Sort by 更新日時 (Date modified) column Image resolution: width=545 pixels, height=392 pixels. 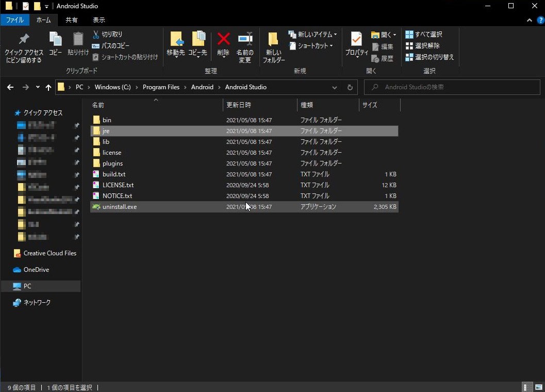click(x=260, y=105)
